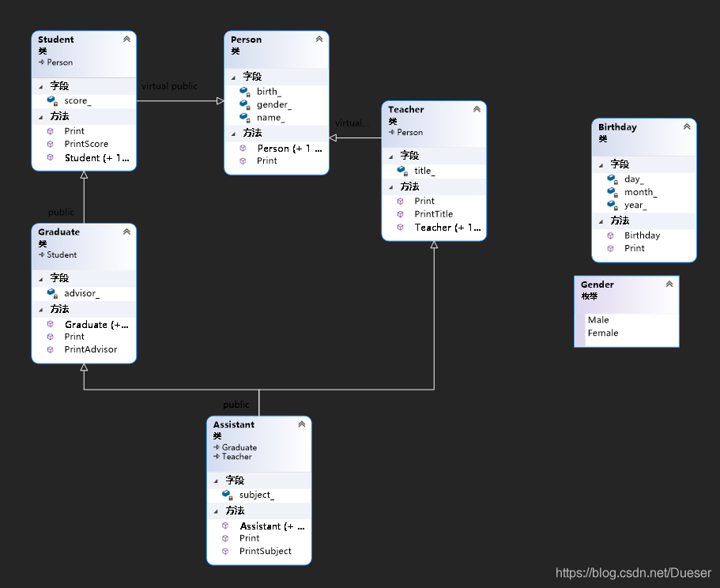Click the advisor_ field icon in Graduate
Viewport: 720px width, 588px height.
(52, 293)
